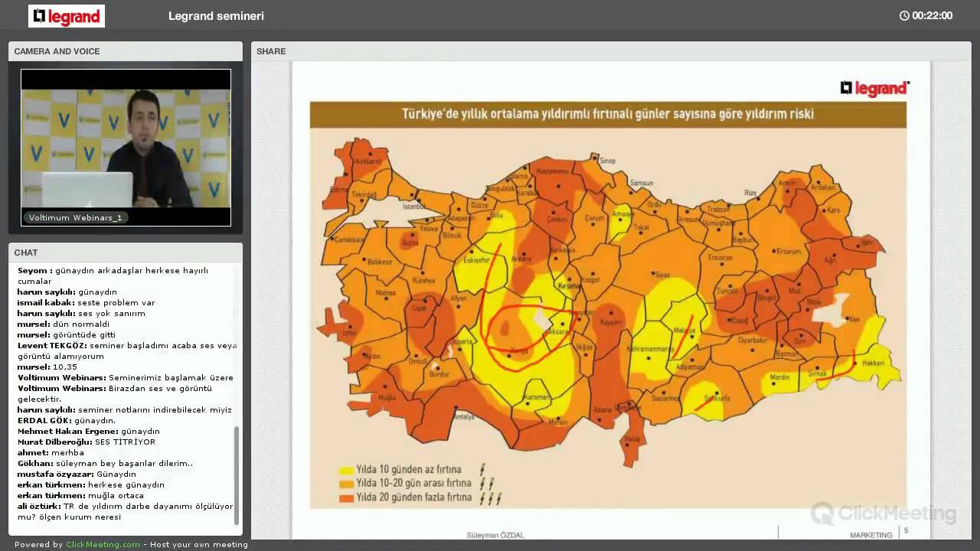
Task: Click the Malatya label on the map
Action: click(684, 331)
